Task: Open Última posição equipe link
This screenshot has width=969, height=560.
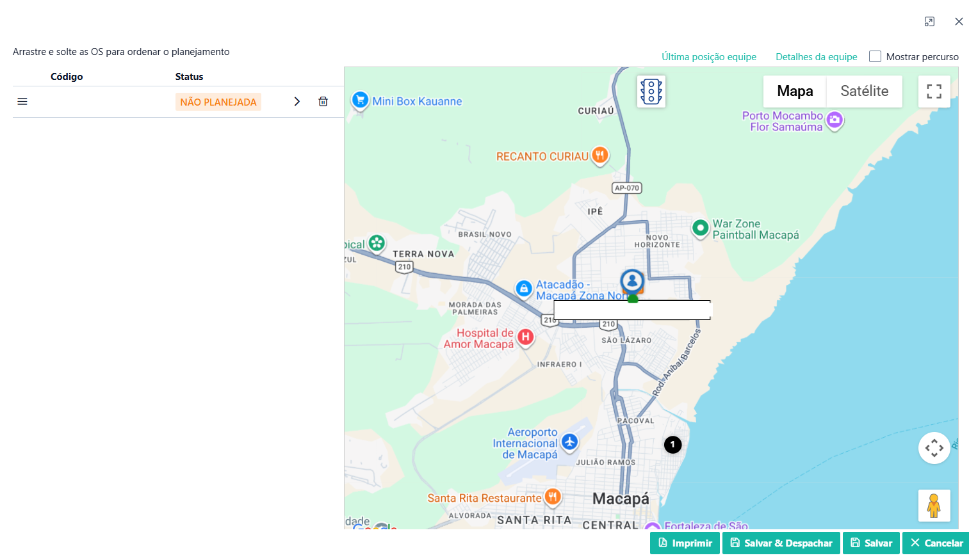Action: tap(709, 57)
